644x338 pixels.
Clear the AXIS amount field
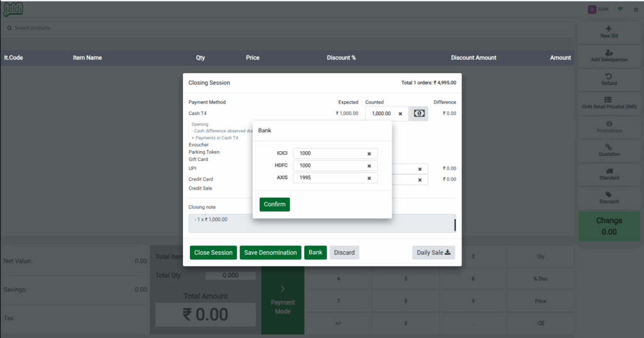click(369, 179)
